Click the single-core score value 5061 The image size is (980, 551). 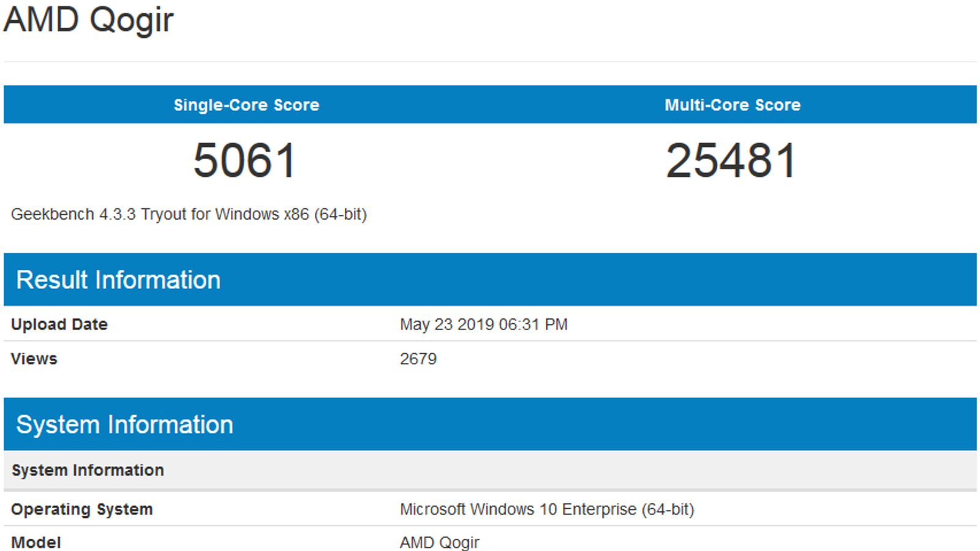[245, 160]
